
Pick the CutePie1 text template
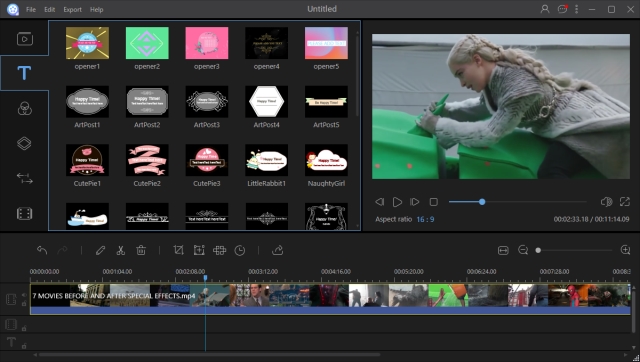coord(87,160)
